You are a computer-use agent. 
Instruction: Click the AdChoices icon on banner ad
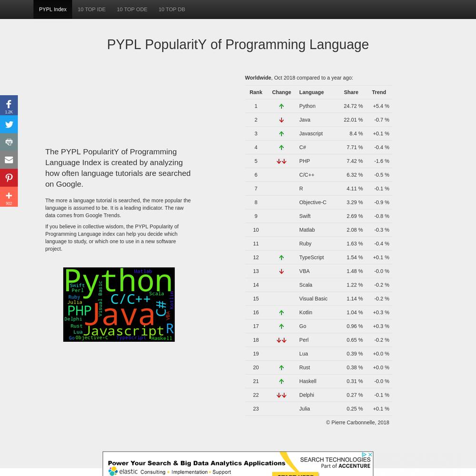(364, 455)
